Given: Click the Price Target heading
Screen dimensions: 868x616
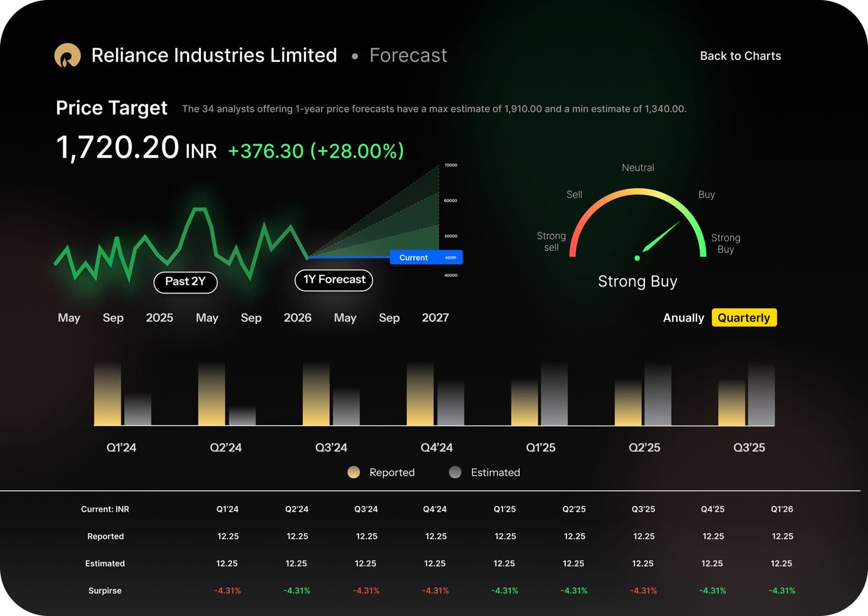Looking at the screenshot, I should (112, 108).
